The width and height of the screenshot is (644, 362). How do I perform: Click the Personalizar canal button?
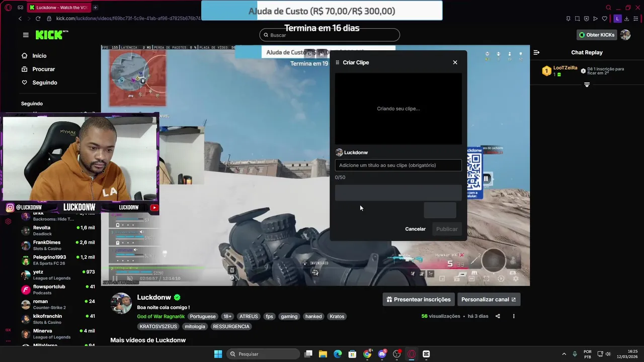489,299
